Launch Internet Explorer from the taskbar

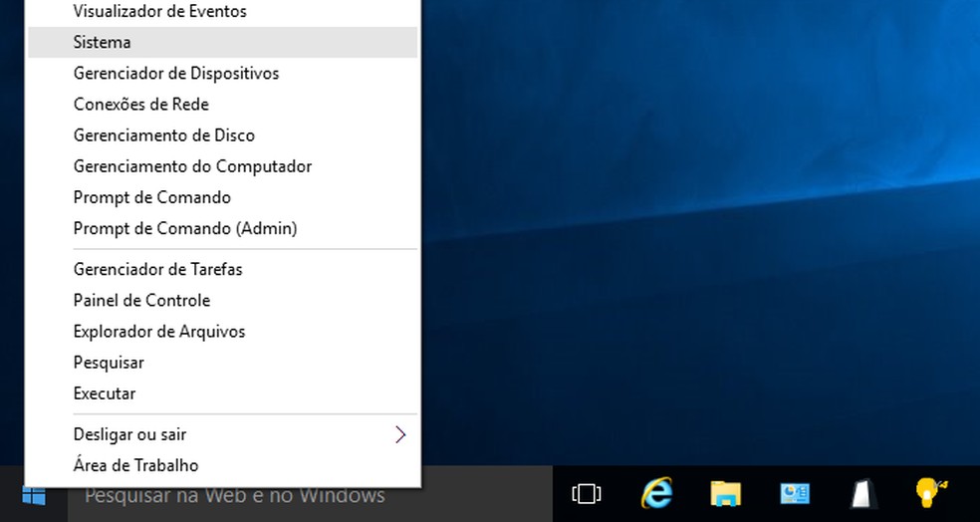tap(656, 494)
